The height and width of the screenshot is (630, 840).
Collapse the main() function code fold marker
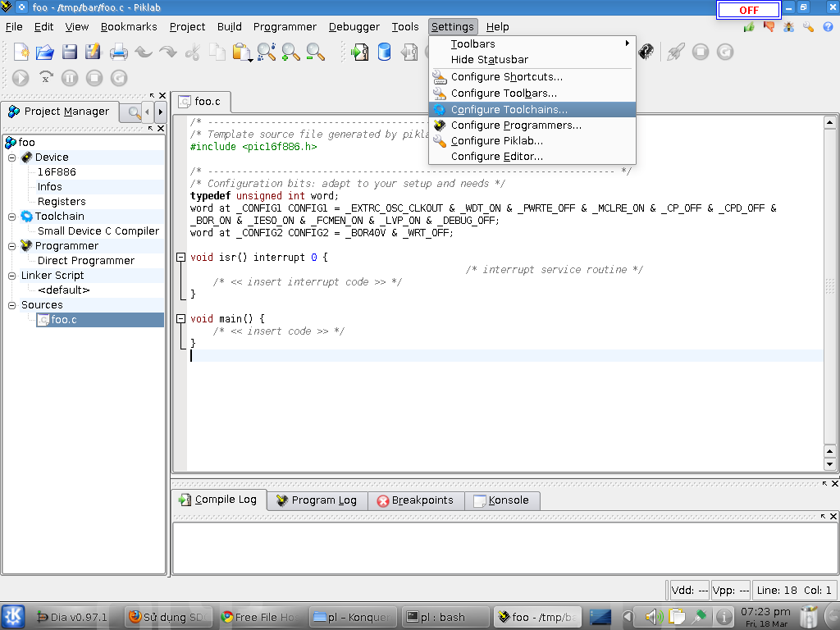(x=180, y=319)
